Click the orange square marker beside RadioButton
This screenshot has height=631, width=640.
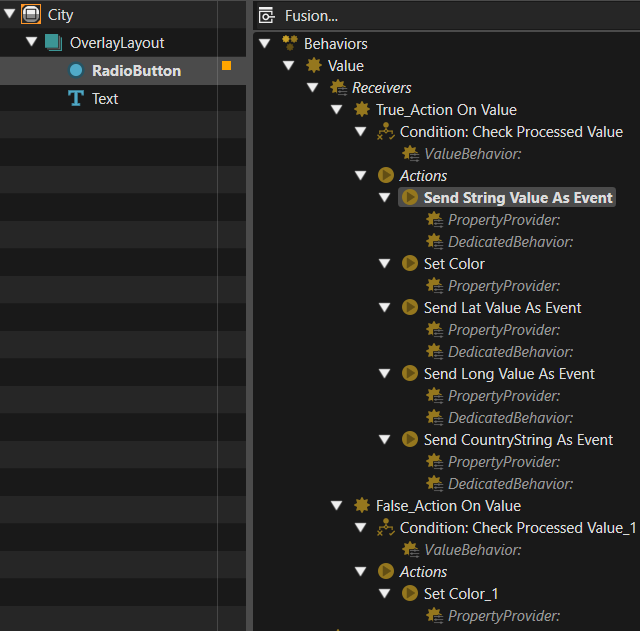point(227,66)
